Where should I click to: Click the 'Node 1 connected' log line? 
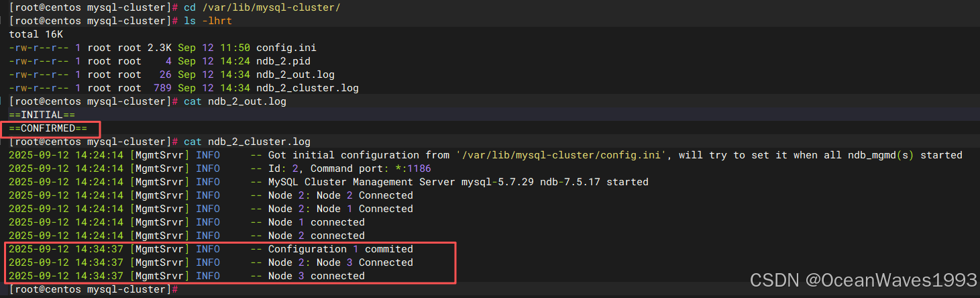point(316,222)
